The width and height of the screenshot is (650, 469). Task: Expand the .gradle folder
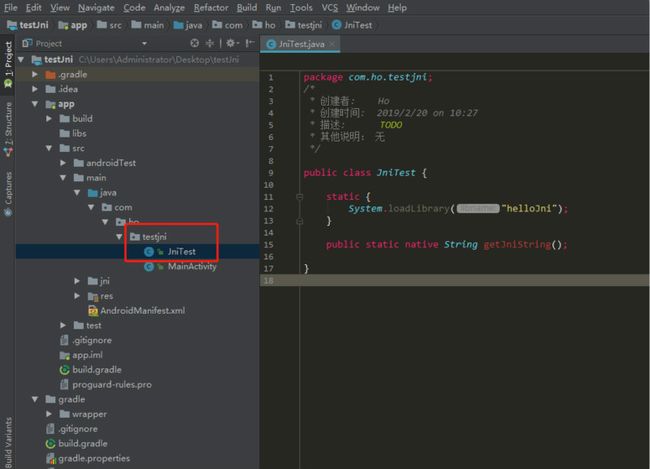(x=35, y=75)
